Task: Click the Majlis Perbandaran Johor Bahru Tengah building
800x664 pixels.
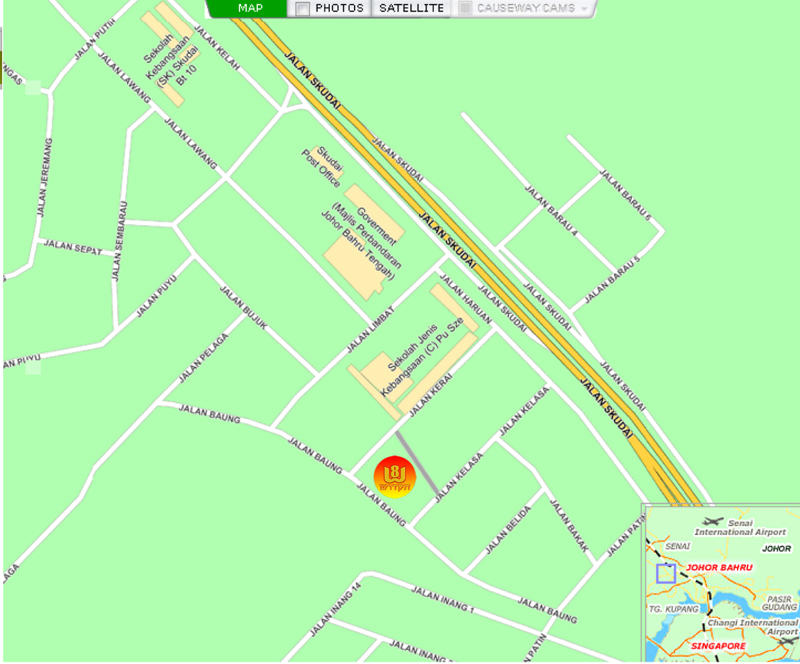Action: pyautogui.click(x=364, y=242)
